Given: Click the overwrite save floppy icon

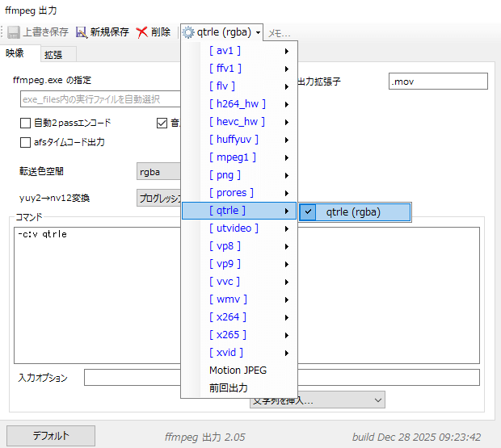Looking at the screenshot, I should coord(14,32).
